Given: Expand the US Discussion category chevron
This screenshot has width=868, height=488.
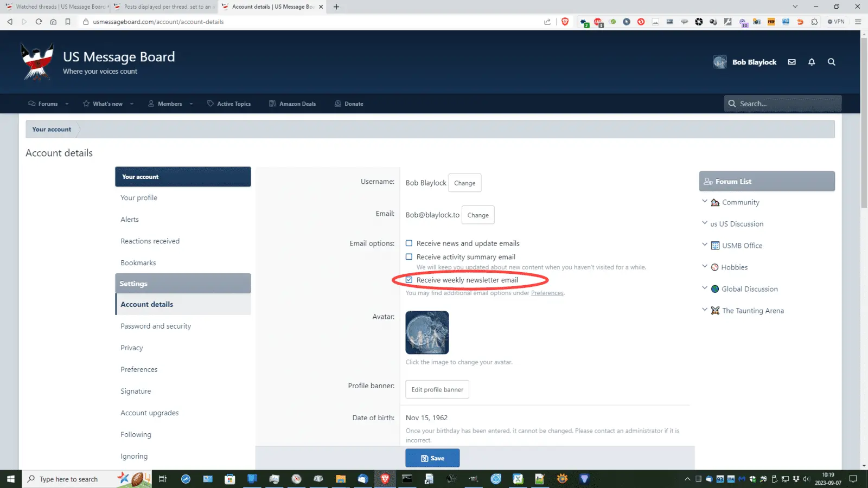Looking at the screenshot, I should click(x=705, y=223).
